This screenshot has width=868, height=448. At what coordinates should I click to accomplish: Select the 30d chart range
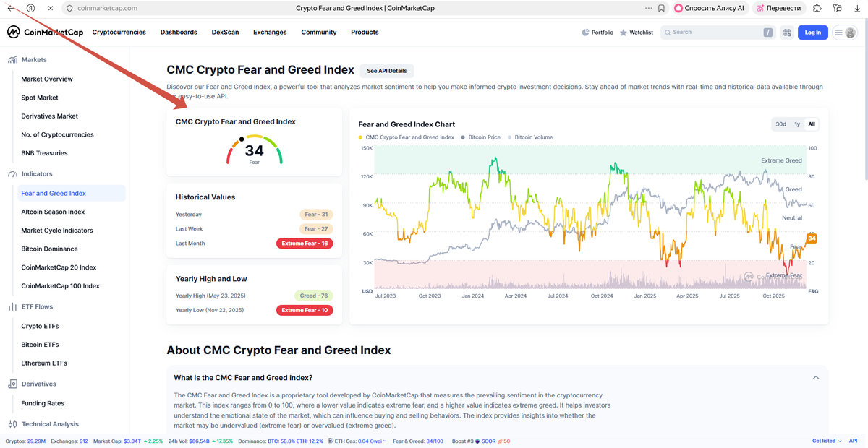coord(780,124)
